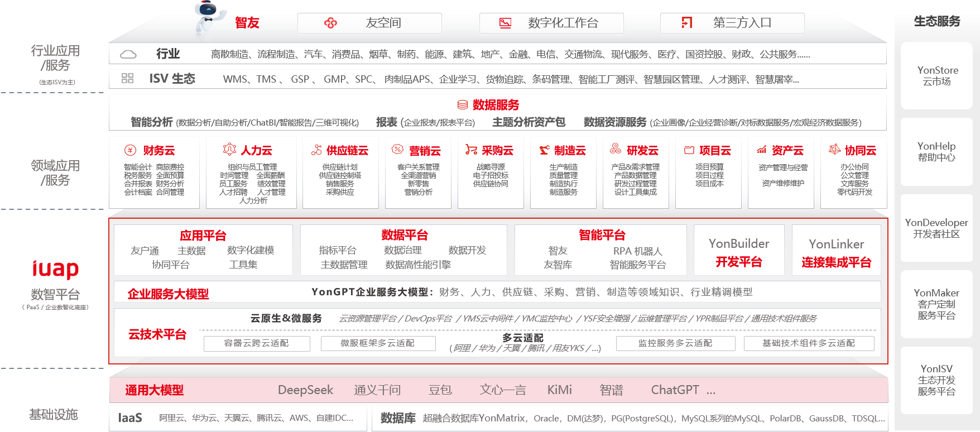
Task: Click the 协同云 network icon
Action: (834, 149)
